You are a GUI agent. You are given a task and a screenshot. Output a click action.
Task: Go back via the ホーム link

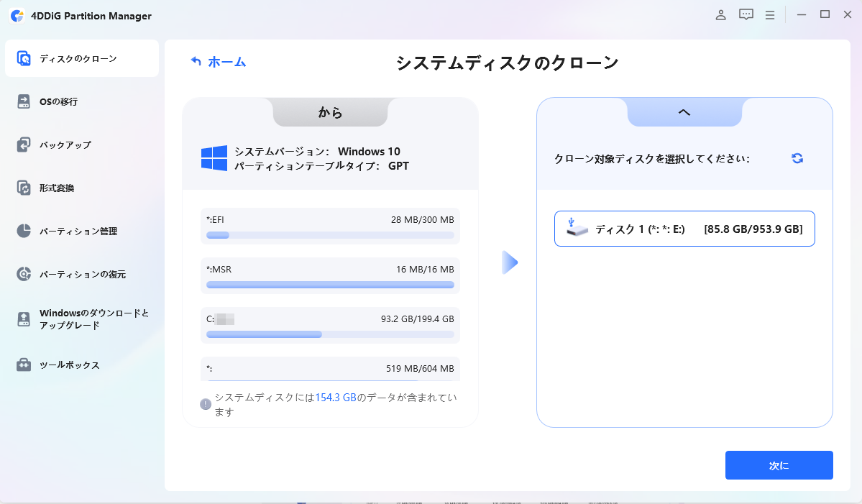tap(219, 62)
